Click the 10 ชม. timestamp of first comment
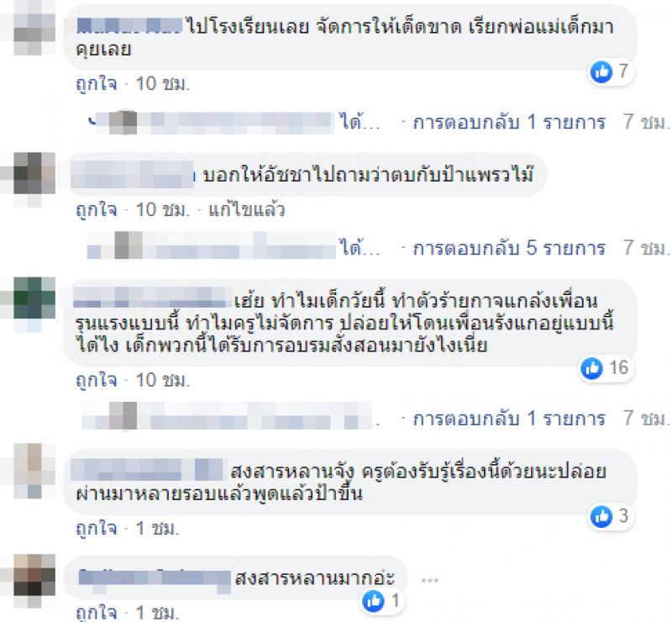 162,84
